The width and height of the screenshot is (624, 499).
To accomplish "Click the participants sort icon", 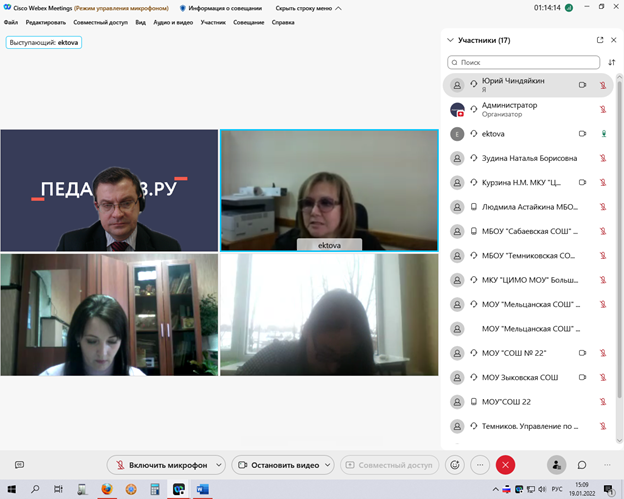I will 611,62.
